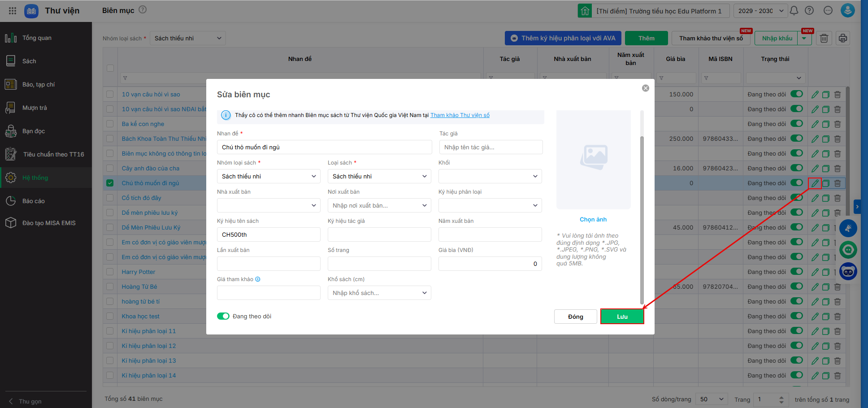Go to Báo, tạp chí sidebar item
Image resolution: width=868 pixels, height=408 pixels.
tap(46, 84)
